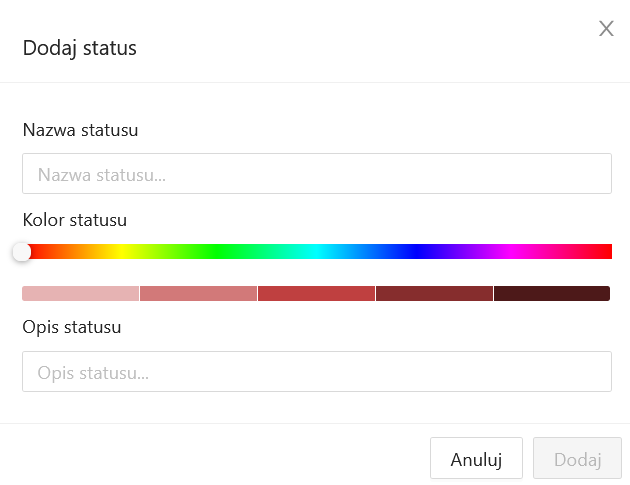Viewport: 630px width, 485px height.
Task: Click the Opis statusu label
Action: [71, 327]
